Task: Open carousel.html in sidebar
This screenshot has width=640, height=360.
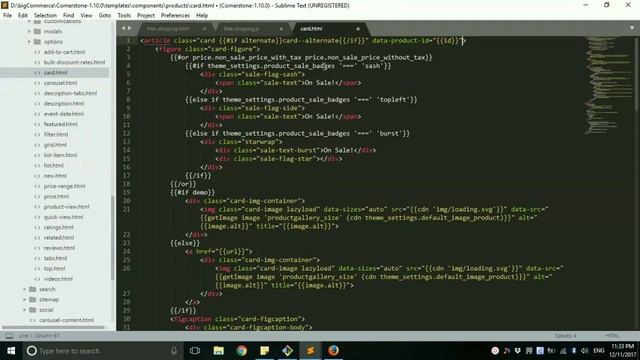Action: click(60, 82)
